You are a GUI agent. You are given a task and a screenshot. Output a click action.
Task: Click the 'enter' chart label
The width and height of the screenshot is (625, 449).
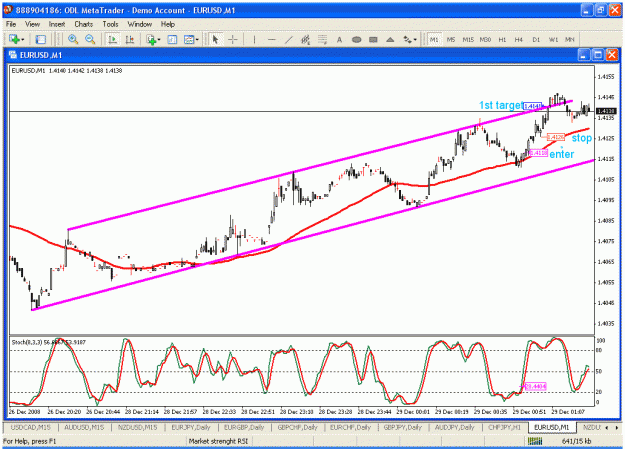point(562,154)
